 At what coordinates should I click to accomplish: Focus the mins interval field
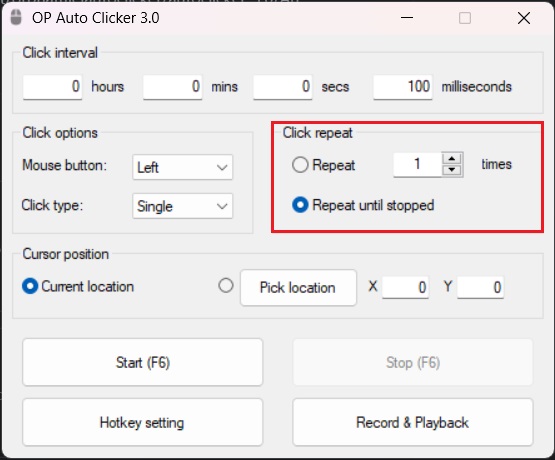pos(172,87)
